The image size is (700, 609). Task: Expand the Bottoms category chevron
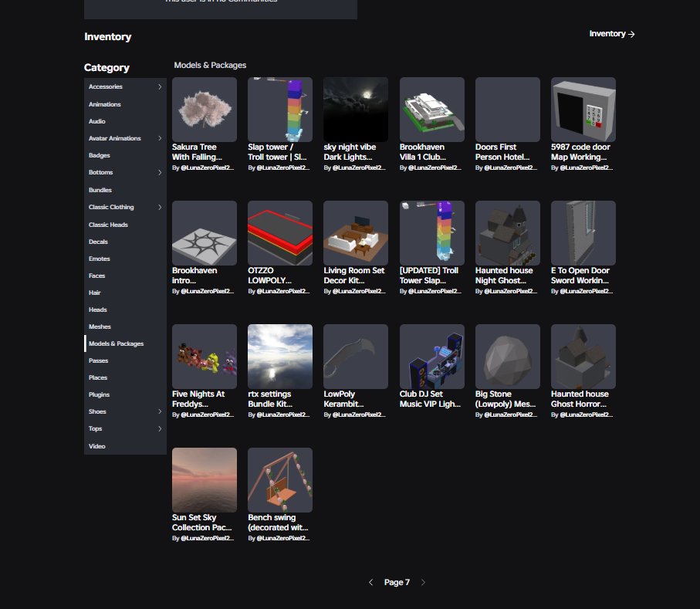tap(160, 172)
